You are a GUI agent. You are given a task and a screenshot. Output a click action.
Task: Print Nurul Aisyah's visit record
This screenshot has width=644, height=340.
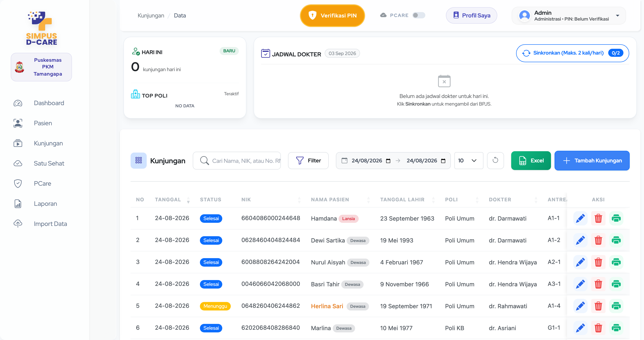pyautogui.click(x=616, y=262)
